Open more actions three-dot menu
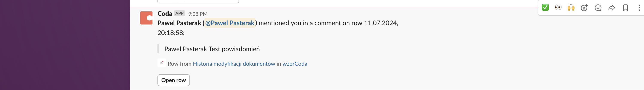 coord(639,8)
